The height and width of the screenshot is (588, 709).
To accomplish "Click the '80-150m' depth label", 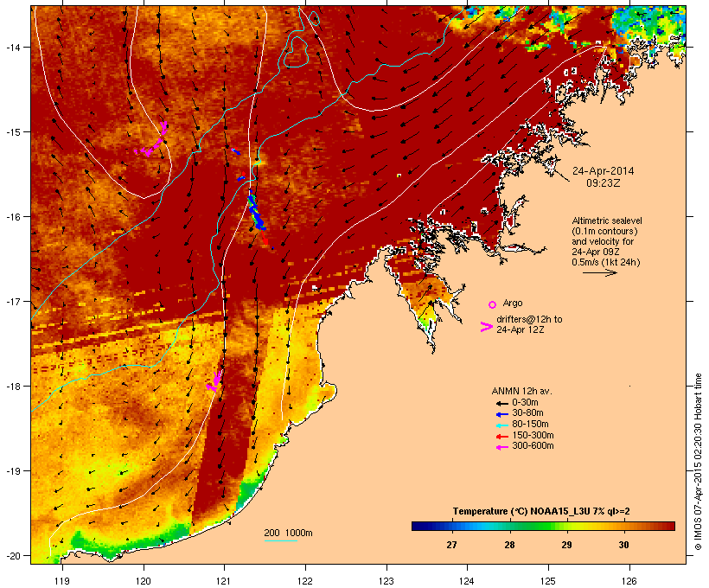I will click(x=530, y=425).
